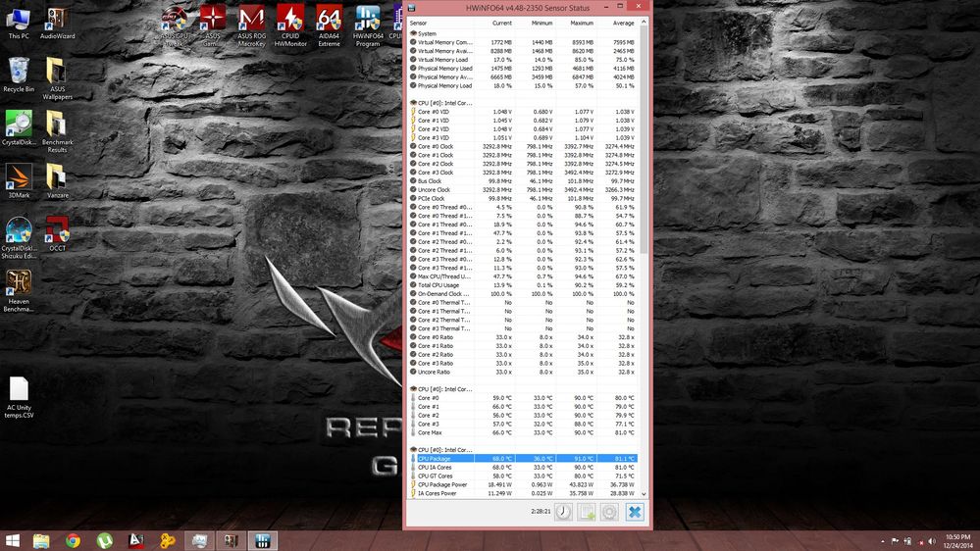The width and height of the screenshot is (980, 551).
Task: Click the Current column header
Action: [493, 24]
